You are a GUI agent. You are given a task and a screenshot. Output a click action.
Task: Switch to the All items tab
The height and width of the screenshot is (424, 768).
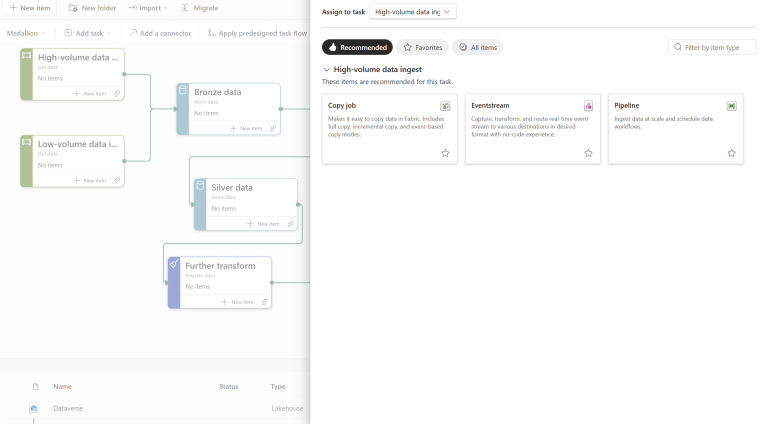[x=478, y=47]
